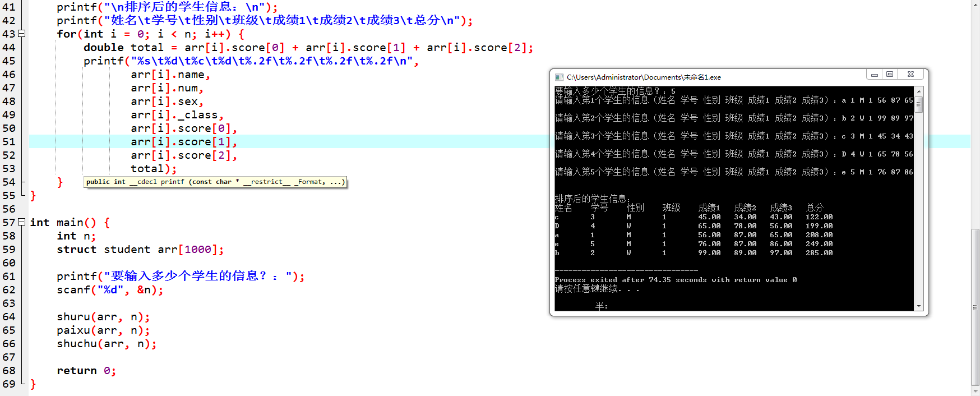Click console input line for student 第2个
This screenshot has width=980, height=396.
point(734,118)
